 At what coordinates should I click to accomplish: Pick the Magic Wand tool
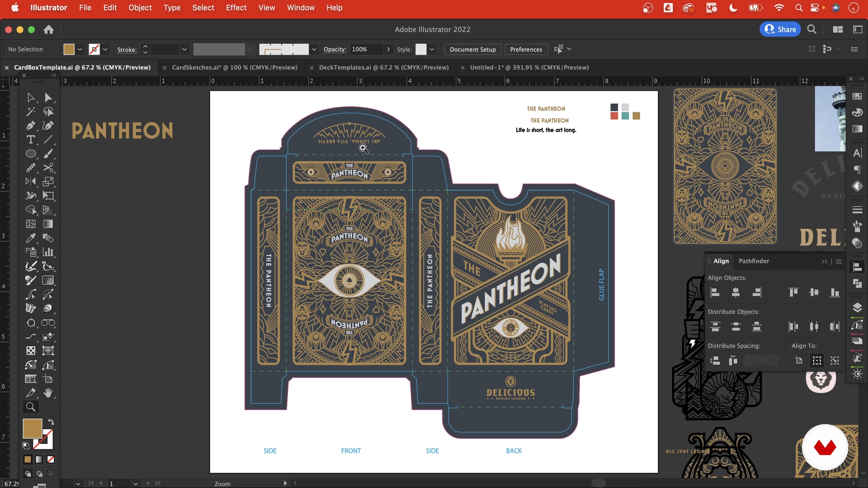[x=31, y=111]
